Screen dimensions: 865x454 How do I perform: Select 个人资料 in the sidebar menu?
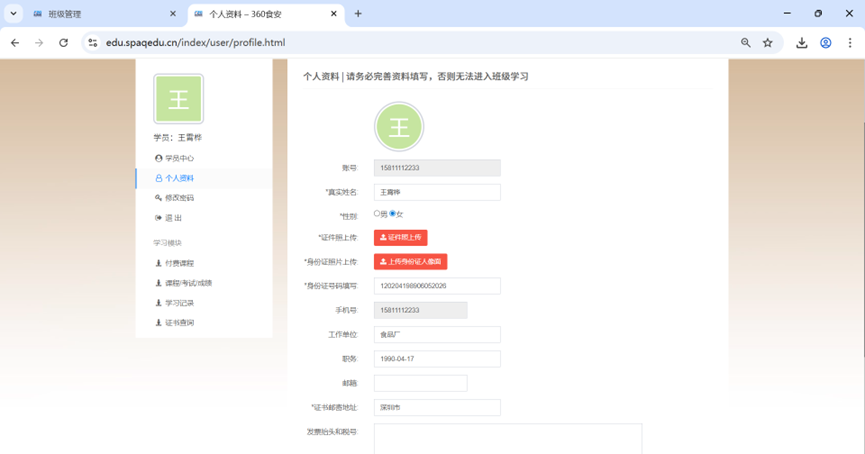click(179, 178)
